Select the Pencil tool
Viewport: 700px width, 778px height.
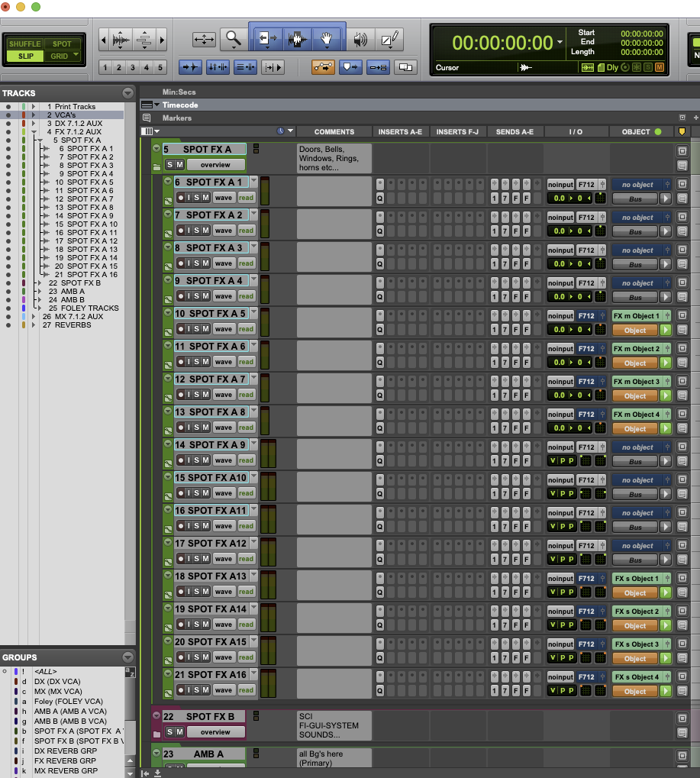(x=391, y=38)
